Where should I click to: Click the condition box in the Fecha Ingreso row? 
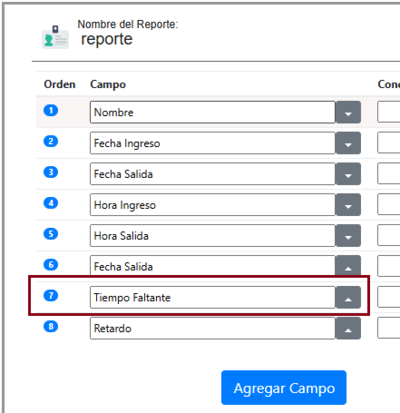pyautogui.click(x=389, y=143)
